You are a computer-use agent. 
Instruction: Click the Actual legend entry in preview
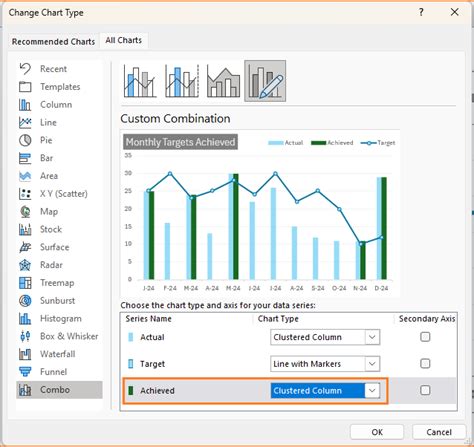[x=286, y=143]
